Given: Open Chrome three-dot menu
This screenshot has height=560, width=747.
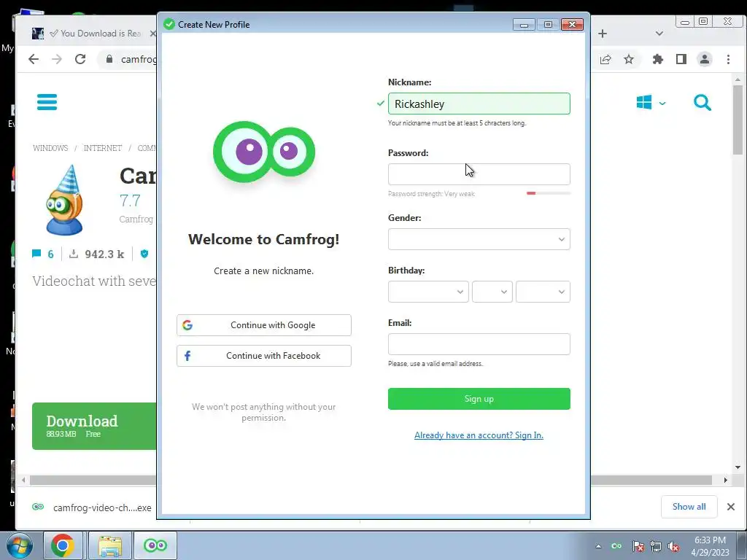Looking at the screenshot, I should [x=729, y=59].
